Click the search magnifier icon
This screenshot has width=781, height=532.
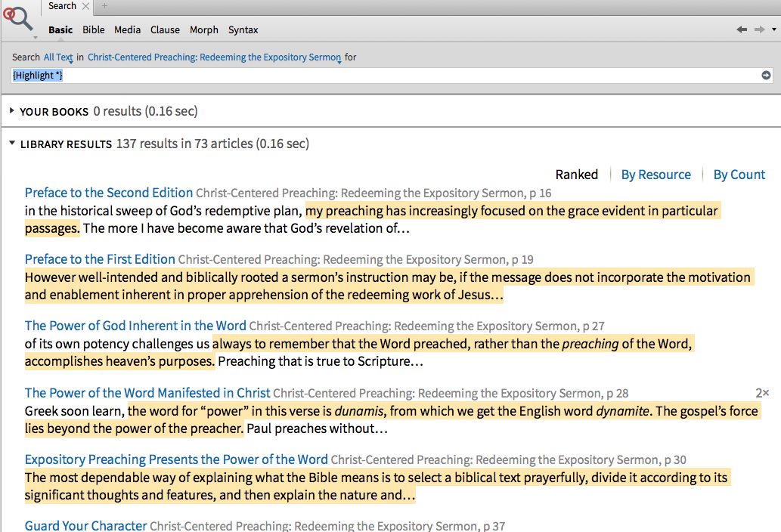click(17, 18)
